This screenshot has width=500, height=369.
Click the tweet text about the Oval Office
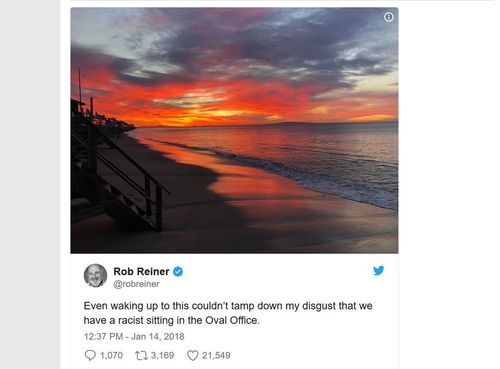[228, 313]
